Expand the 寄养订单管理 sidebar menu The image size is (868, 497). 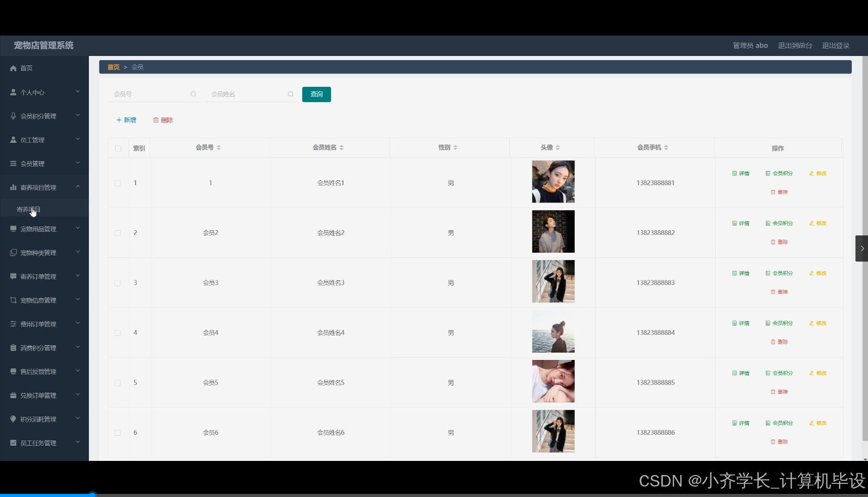point(44,276)
